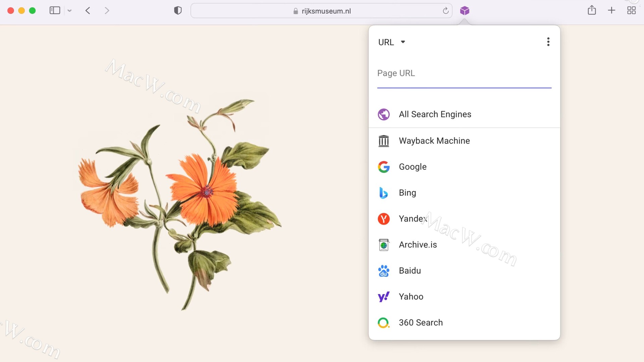Select 360 Search entry
This screenshot has height=362, width=644.
pyautogui.click(x=464, y=323)
